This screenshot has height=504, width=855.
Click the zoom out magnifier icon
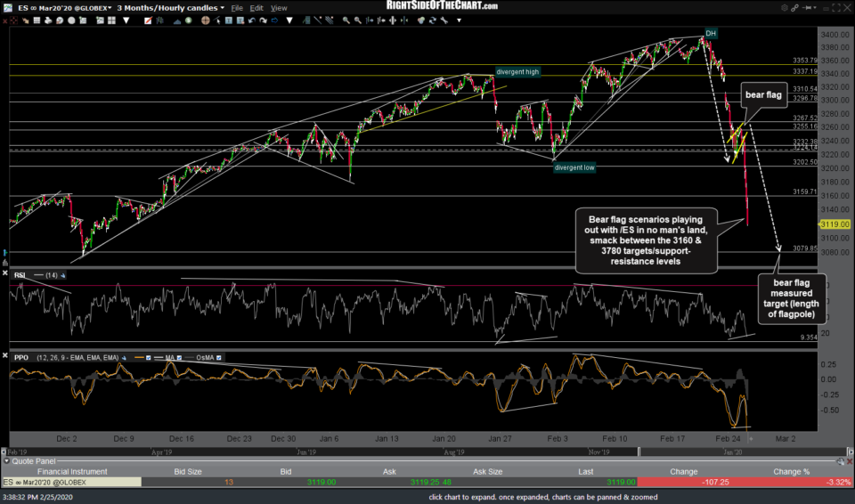coord(358,20)
